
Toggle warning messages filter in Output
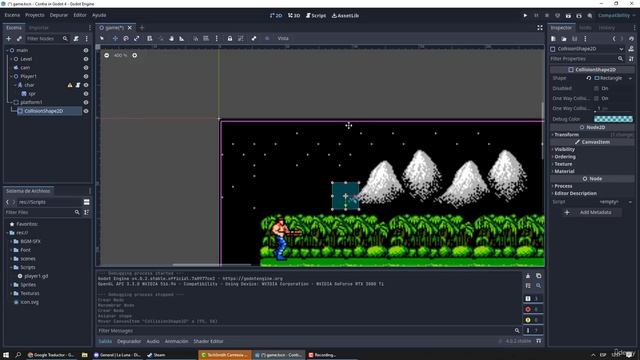pos(533,320)
